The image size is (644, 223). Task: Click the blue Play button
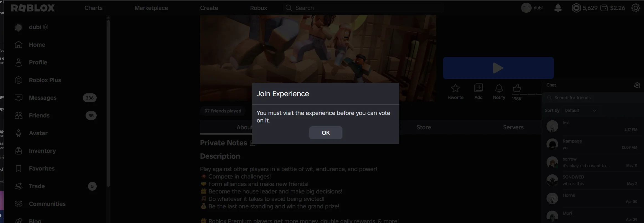498,68
